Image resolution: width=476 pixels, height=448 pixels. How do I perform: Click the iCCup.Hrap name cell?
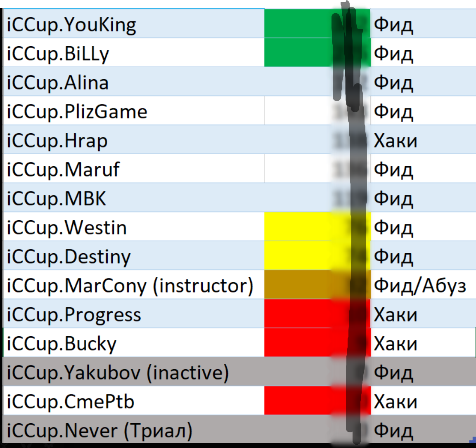pos(134,139)
